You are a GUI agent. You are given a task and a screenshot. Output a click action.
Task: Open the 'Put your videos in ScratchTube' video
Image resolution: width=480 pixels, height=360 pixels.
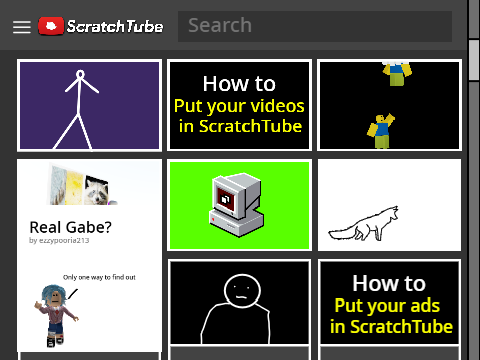(x=239, y=105)
